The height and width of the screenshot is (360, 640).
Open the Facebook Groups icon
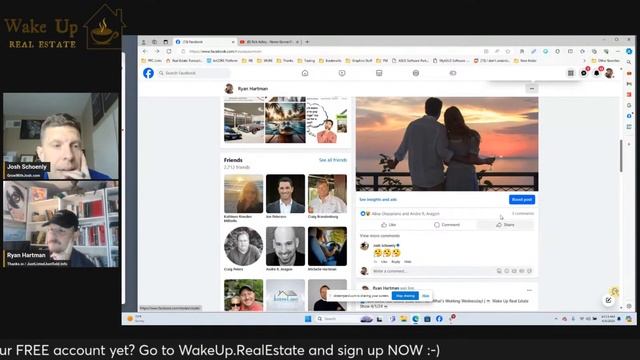pyautogui.click(x=416, y=73)
